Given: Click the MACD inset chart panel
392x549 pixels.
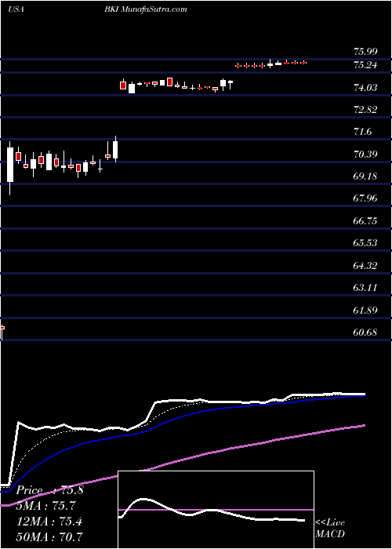Looking at the screenshot, I should tap(216, 510).
